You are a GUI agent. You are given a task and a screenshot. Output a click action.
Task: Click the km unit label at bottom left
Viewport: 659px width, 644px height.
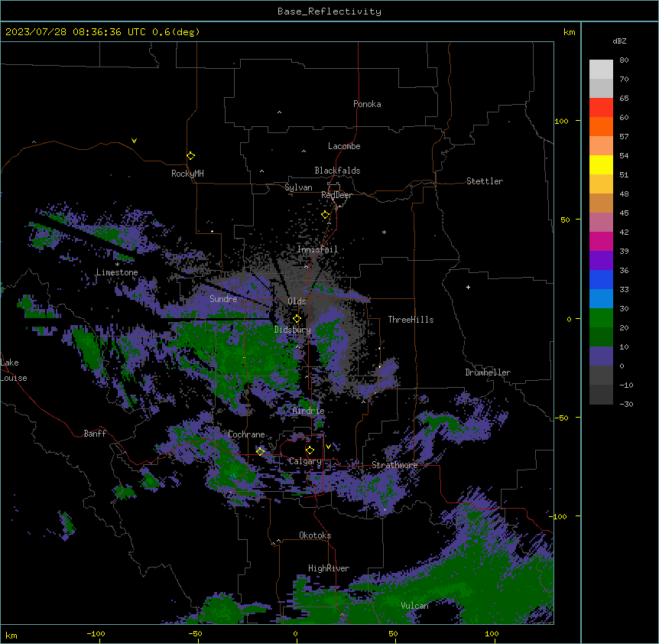pyautogui.click(x=11, y=636)
